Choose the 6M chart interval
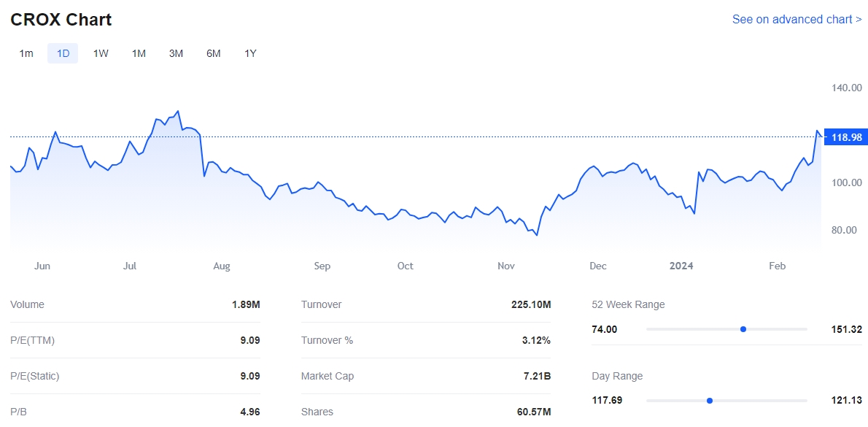 (x=213, y=53)
